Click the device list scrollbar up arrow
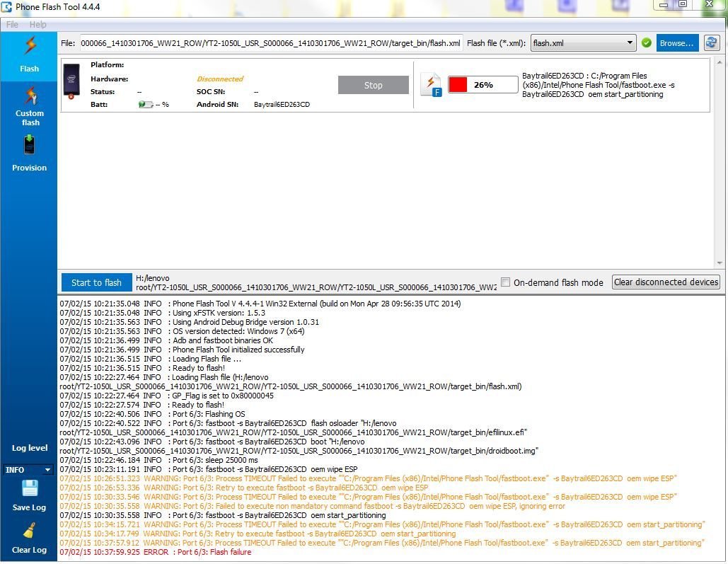 click(x=720, y=62)
